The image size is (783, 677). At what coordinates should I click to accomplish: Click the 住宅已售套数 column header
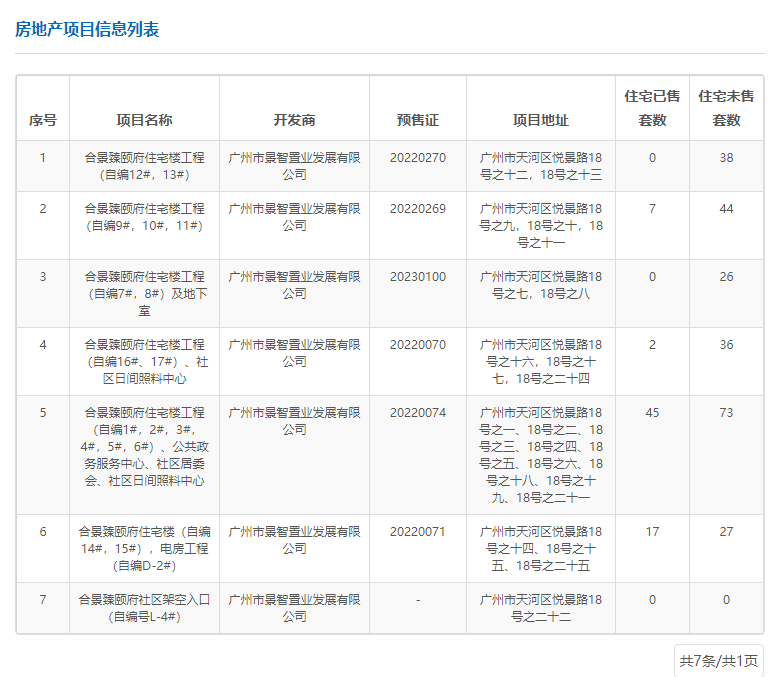(652, 108)
